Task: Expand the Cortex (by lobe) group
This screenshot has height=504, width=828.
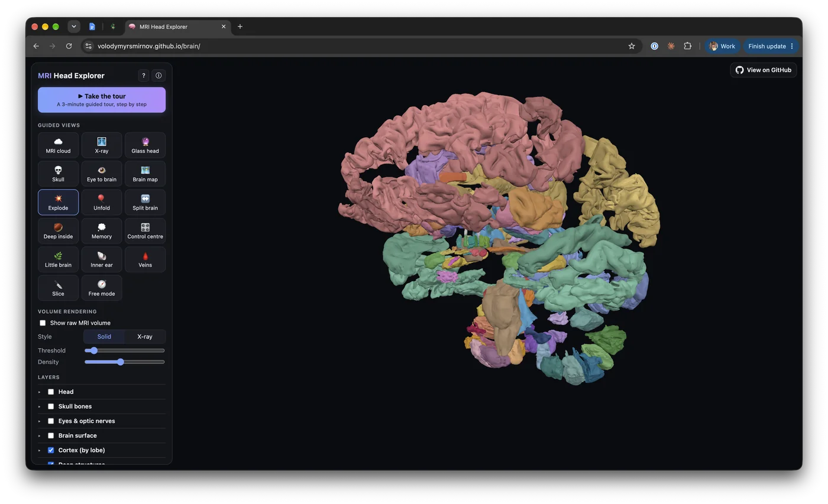Action: click(40, 450)
